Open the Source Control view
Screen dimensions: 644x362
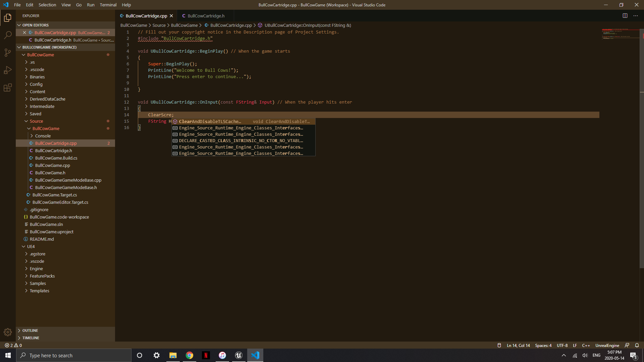7,53
